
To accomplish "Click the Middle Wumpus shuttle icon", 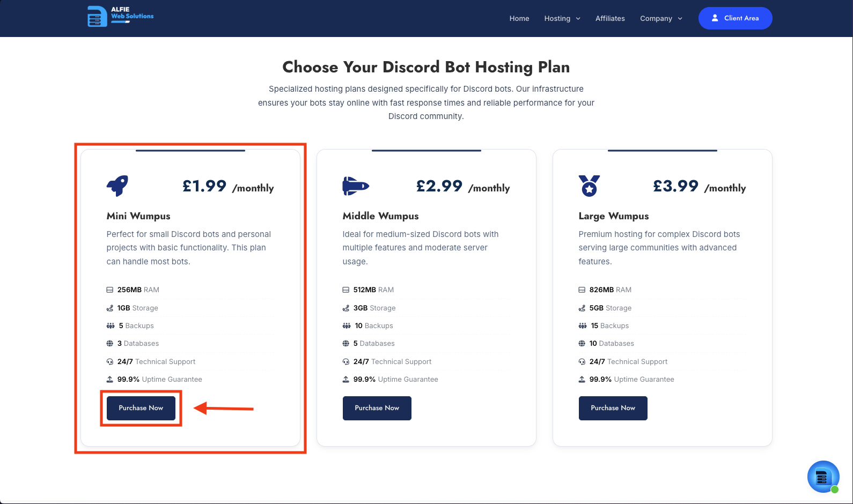I will 356,186.
